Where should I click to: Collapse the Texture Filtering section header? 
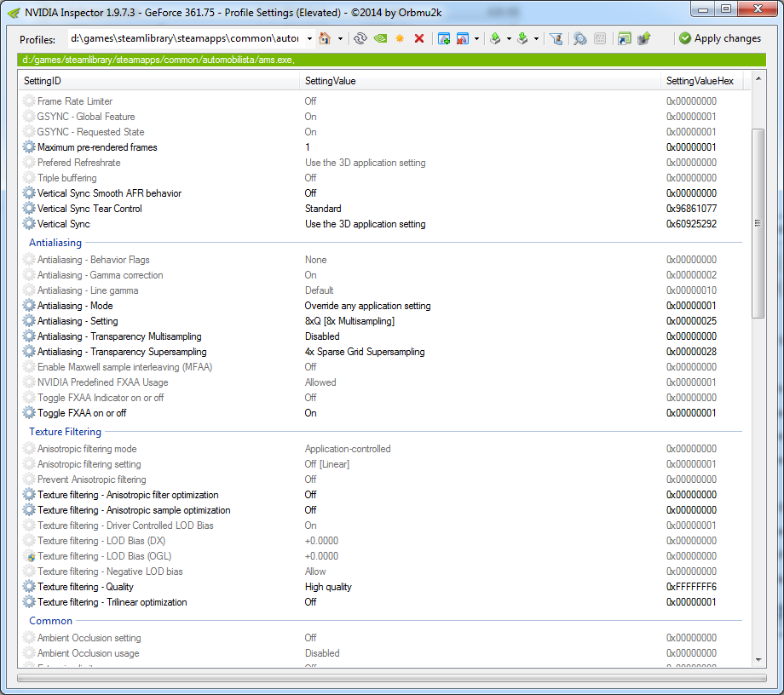pyautogui.click(x=65, y=432)
